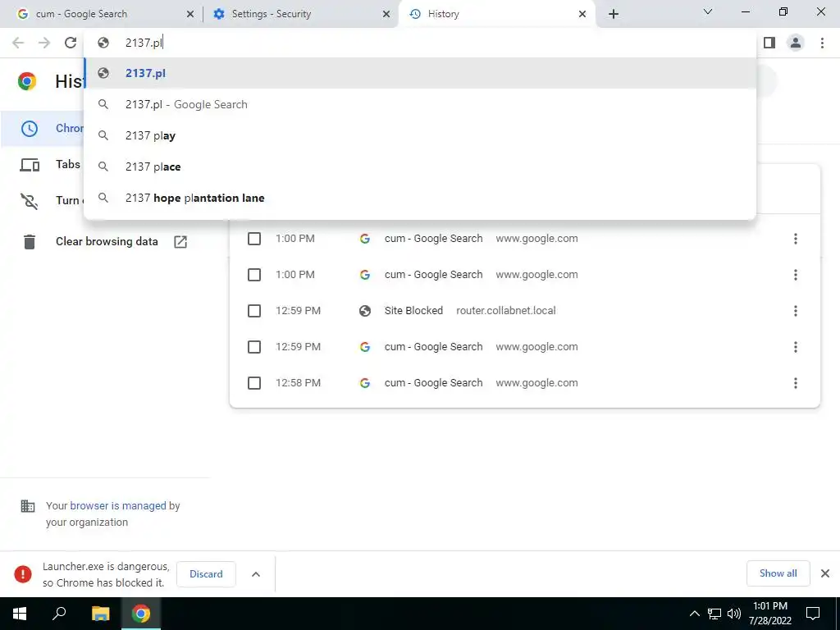
Task: Close the downloads bar
Action: point(825,573)
